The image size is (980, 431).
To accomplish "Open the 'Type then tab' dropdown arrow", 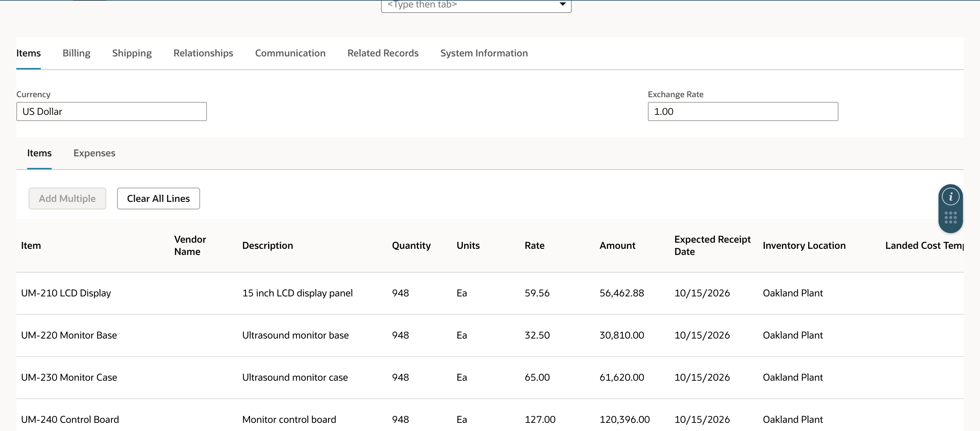I will [562, 4].
